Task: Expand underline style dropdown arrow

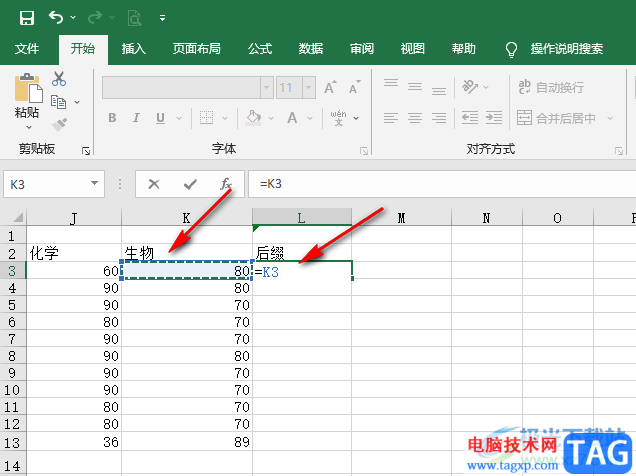Action: coord(179,118)
